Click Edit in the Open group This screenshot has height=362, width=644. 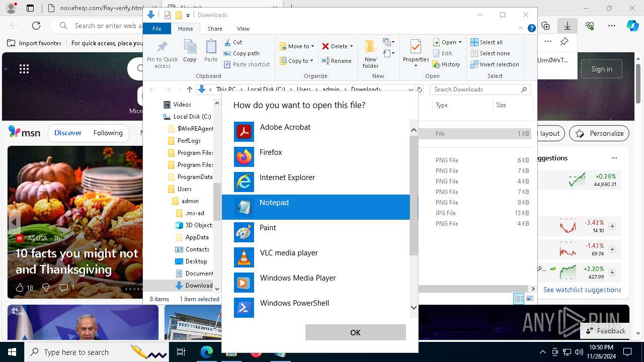tap(442, 53)
